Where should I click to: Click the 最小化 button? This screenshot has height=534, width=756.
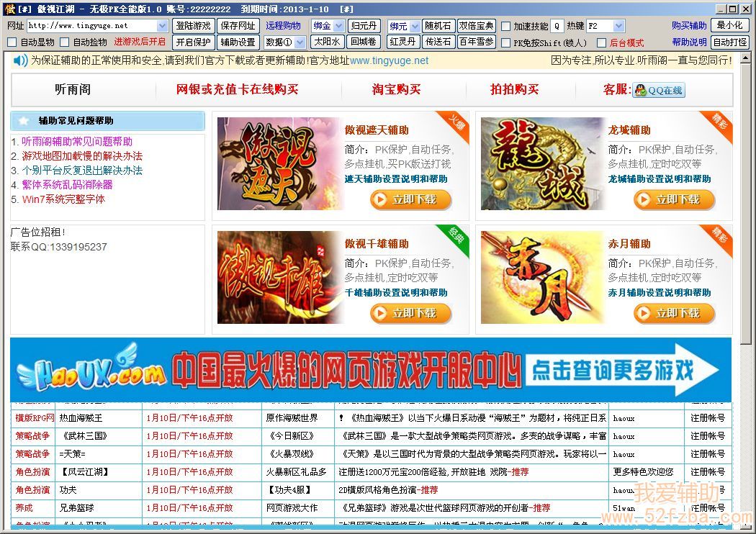pyautogui.click(x=729, y=25)
